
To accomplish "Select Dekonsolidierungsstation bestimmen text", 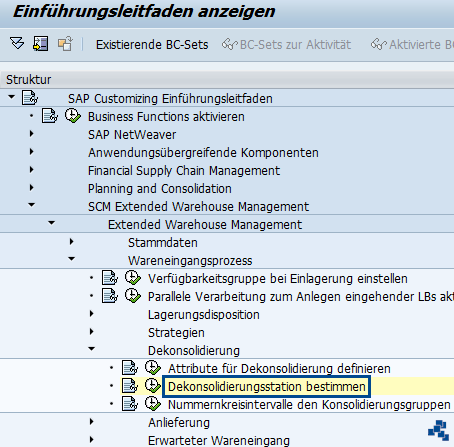I will click(267, 387).
